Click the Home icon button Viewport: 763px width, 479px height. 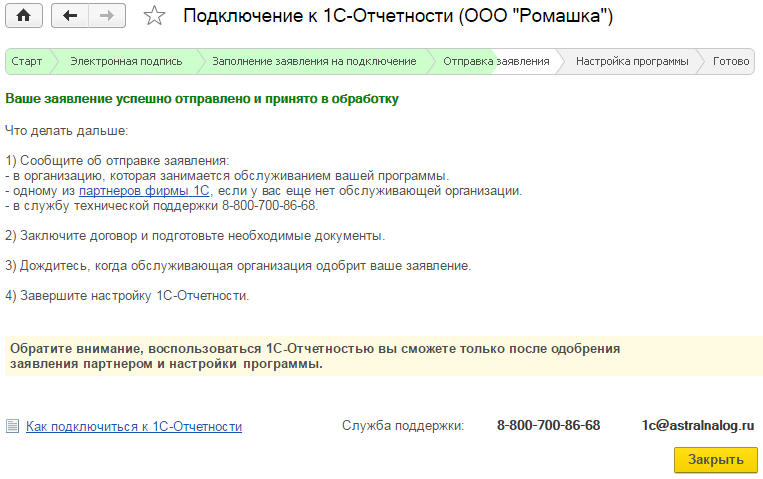click(x=24, y=15)
